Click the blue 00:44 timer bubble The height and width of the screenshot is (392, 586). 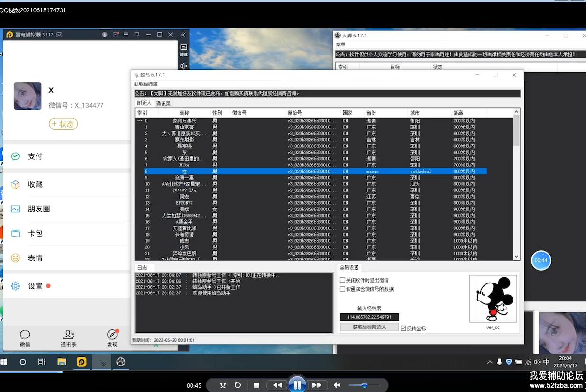tap(541, 260)
